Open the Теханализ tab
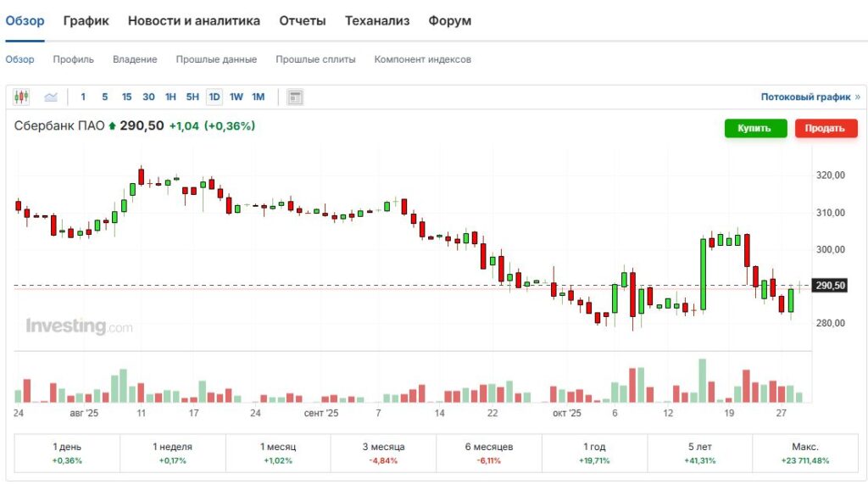 pos(377,20)
